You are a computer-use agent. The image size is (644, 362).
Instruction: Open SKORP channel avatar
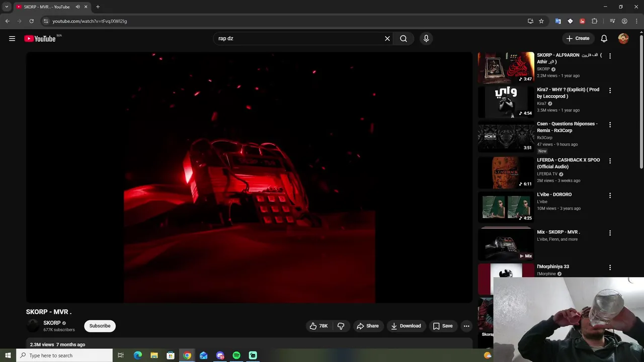coord(33,326)
